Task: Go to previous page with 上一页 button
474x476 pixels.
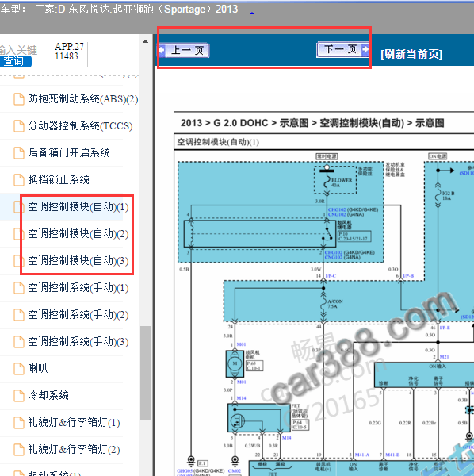Action: (185, 50)
